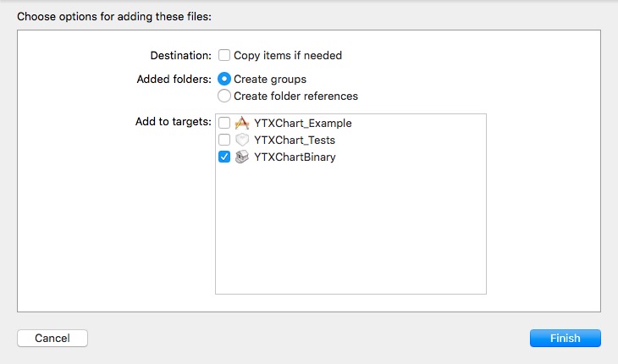Select the YTXChartBinary row name

tap(295, 157)
